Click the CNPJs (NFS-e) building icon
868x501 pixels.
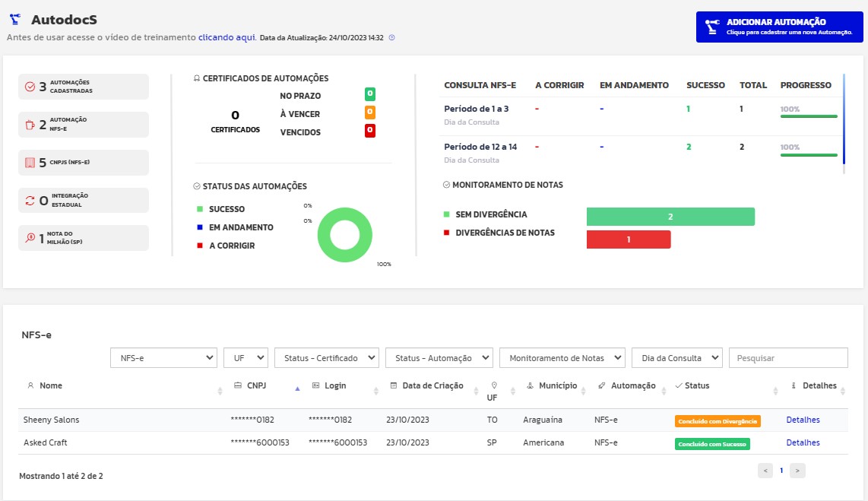click(x=30, y=163)
